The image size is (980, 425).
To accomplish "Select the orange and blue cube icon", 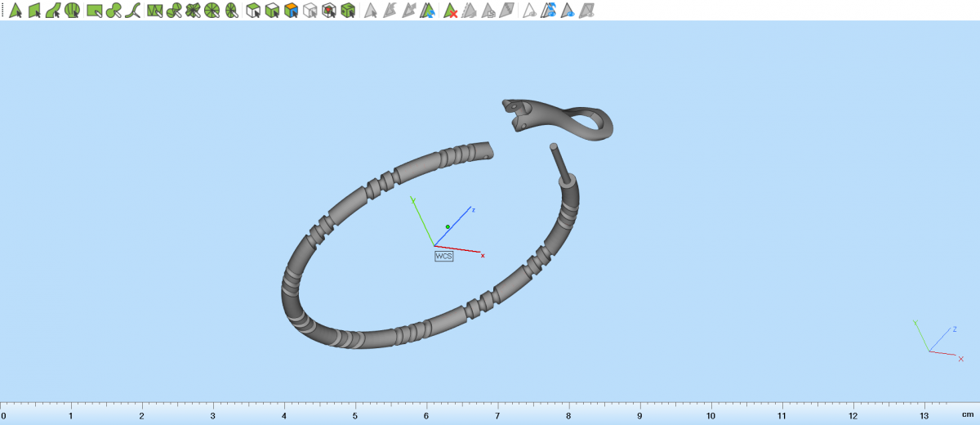I will tap(290, 11).
